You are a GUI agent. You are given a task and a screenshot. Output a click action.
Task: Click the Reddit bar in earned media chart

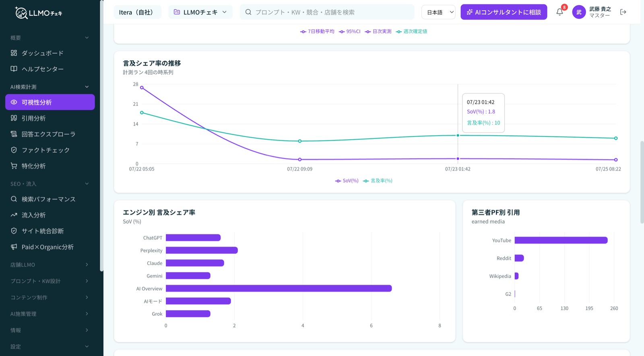519,258
